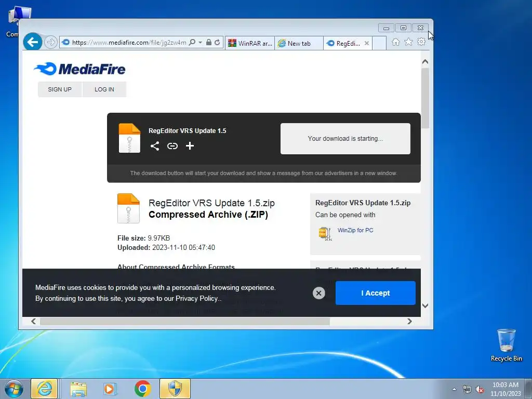Viewport: 532px width, 399px height.
Task: Click the copy link chain icon
Action: click(x=172, y=146)
